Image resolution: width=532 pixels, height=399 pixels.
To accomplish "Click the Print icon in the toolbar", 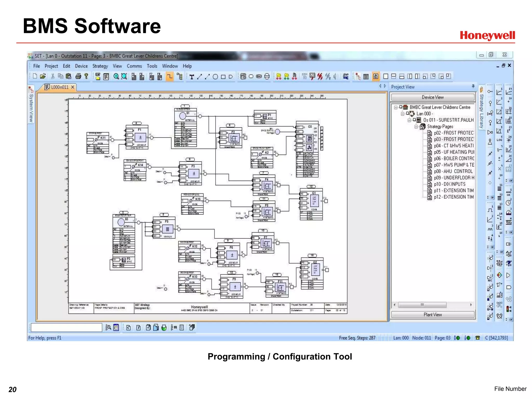I will (78, 76).
